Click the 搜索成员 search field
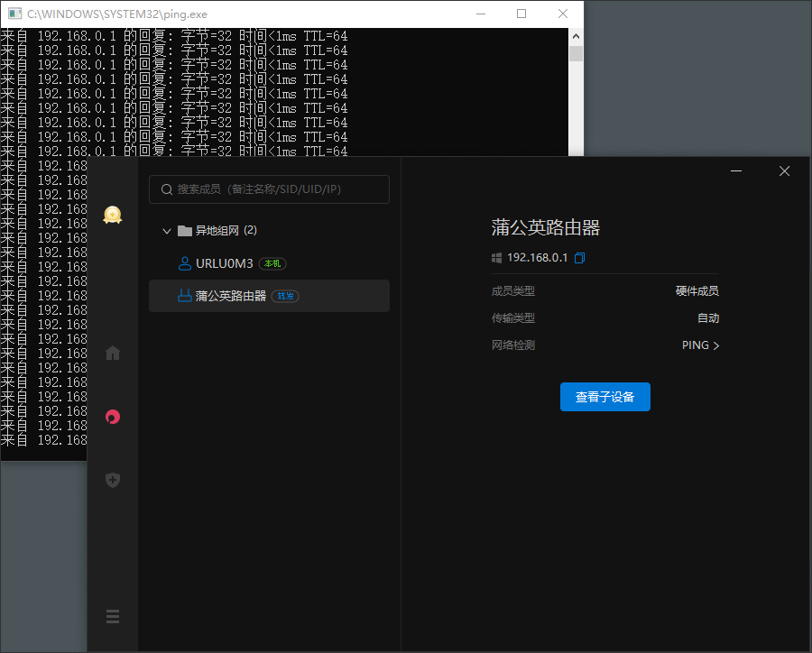 [271, 189]
